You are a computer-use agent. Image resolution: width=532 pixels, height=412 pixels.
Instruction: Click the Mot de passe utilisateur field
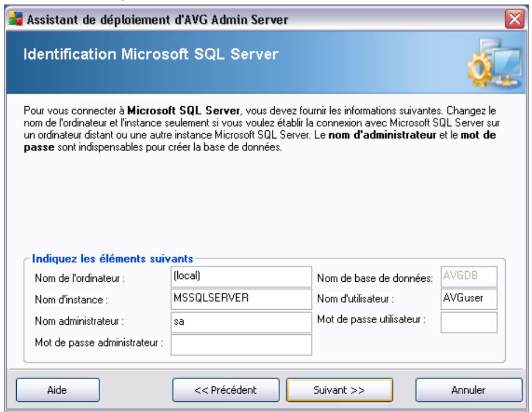469,322
